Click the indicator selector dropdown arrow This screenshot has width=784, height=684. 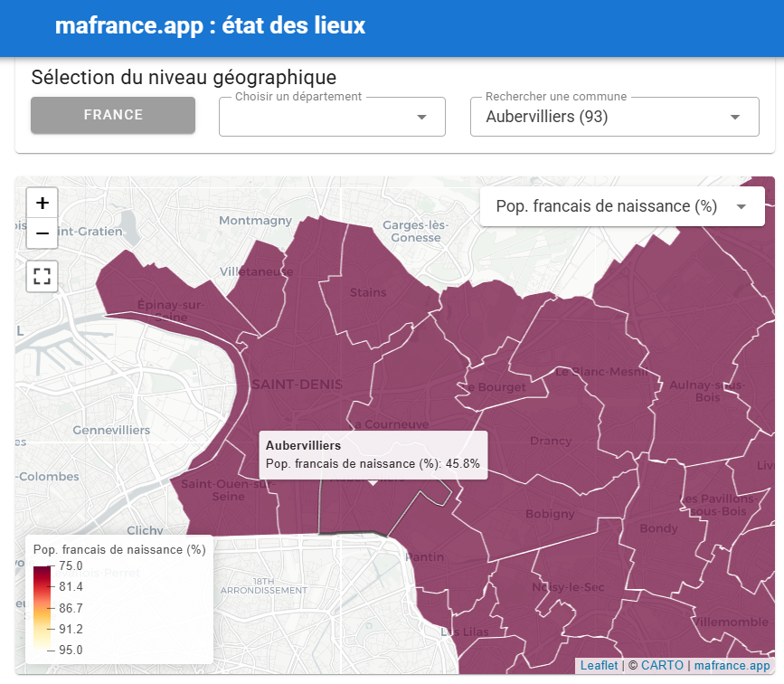(x=741, y=206)
